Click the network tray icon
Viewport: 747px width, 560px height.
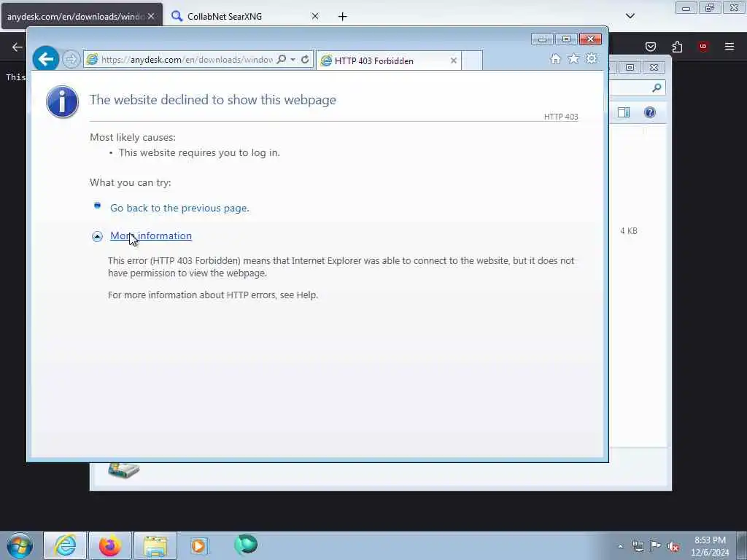point(638,546)
